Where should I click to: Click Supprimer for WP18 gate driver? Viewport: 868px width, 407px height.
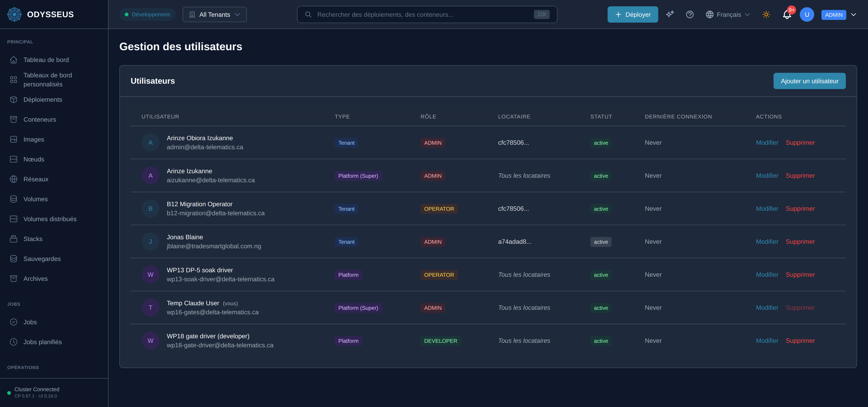click(x=800, y=341)
